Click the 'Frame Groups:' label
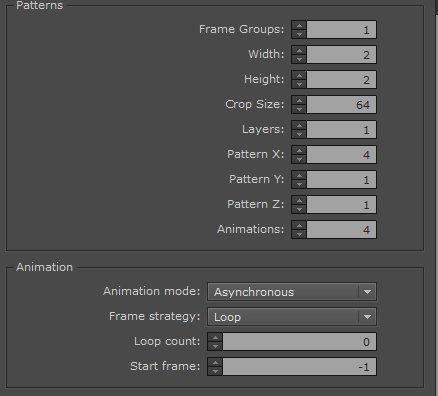Screen dimensions: 438x396 pos(242,29)
